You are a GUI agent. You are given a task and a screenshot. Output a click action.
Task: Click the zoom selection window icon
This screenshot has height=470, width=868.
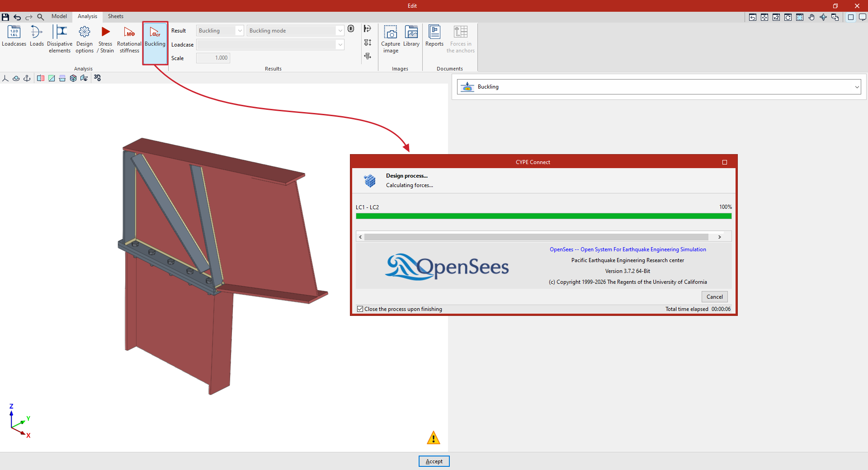coord(800,17)
